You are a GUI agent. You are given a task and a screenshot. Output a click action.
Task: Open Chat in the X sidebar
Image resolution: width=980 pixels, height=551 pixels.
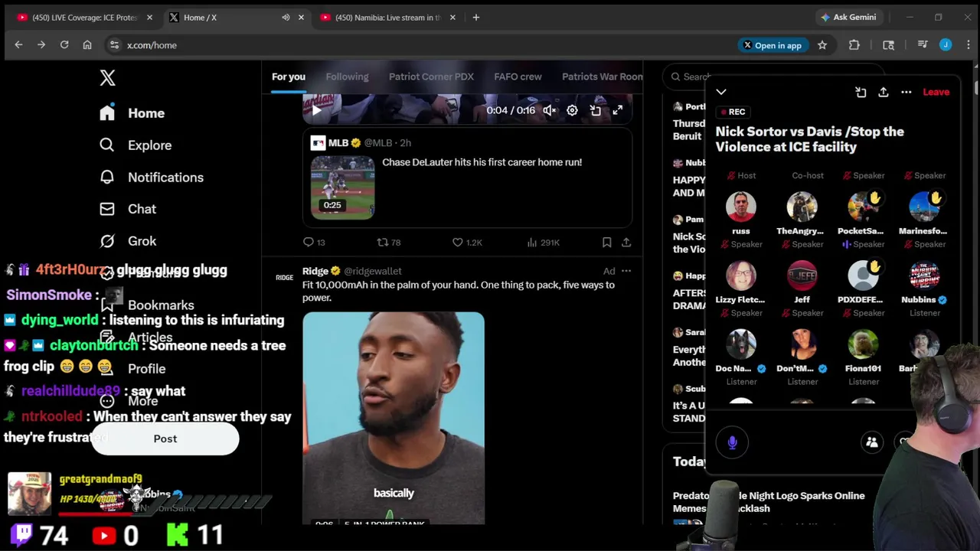[127, 209]
